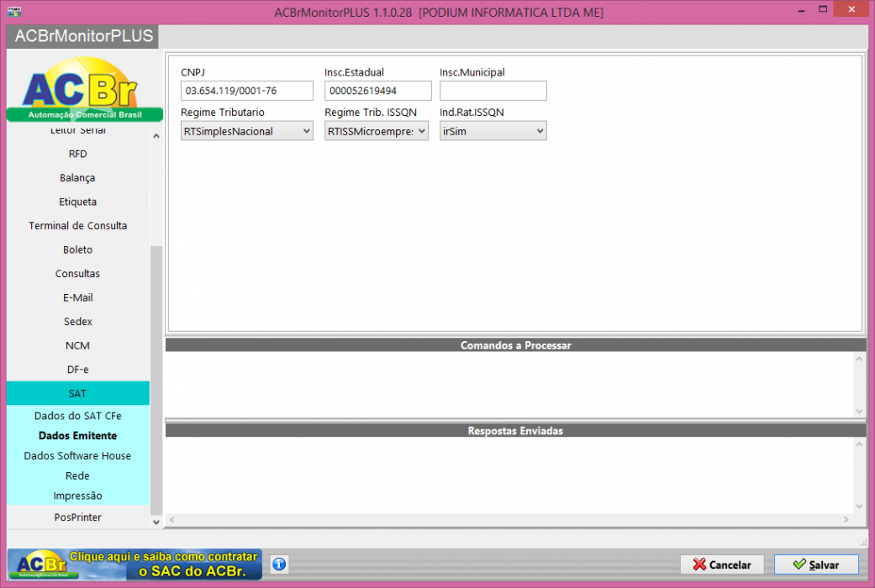Click the Comandos a Processar header

click(x=515, y=345)
